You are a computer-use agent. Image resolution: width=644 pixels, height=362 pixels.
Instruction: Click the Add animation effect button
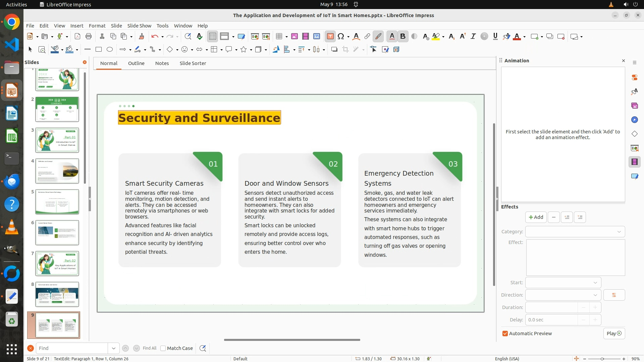click(536, 217)
